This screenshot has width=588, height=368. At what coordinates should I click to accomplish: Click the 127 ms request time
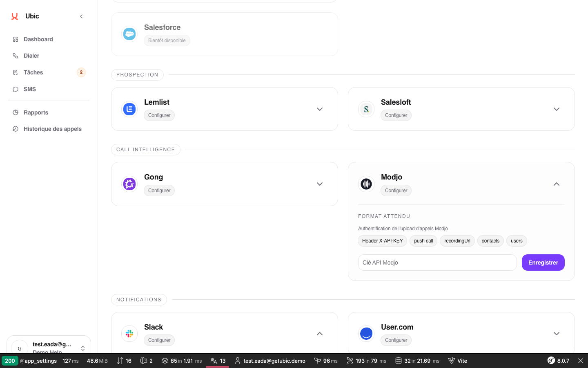tap(71, 361)
